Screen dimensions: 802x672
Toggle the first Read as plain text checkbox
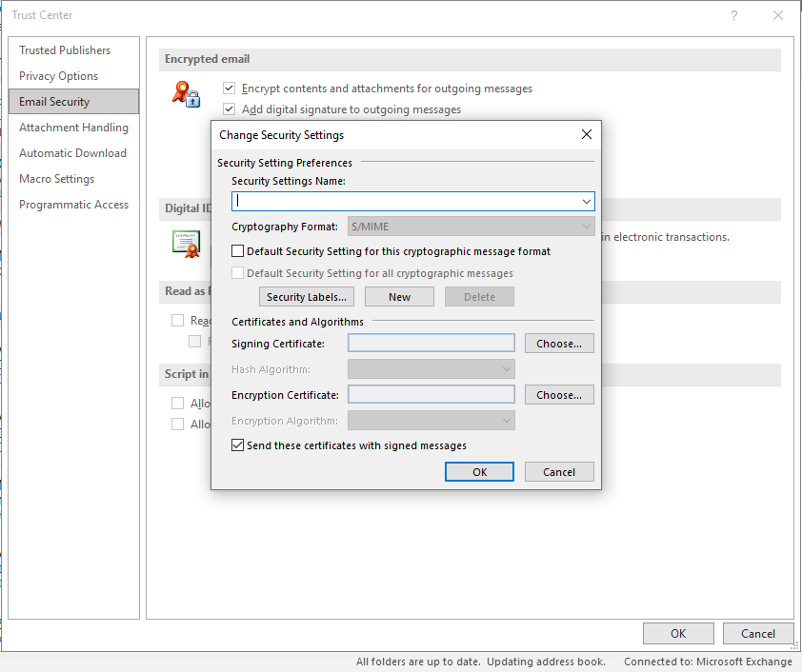(177, 321)
